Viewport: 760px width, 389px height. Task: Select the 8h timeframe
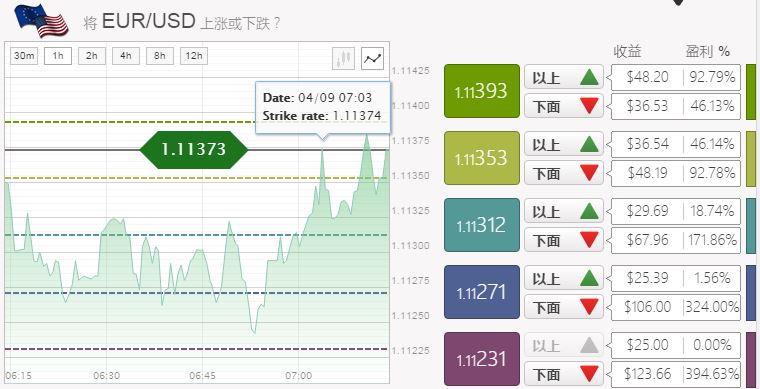point(159,56)
